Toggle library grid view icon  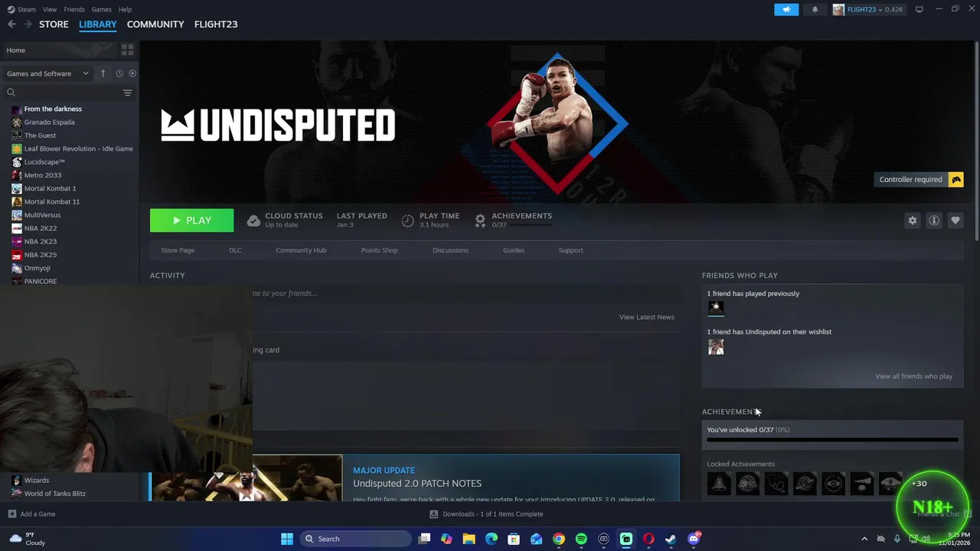tap(127, 50)
